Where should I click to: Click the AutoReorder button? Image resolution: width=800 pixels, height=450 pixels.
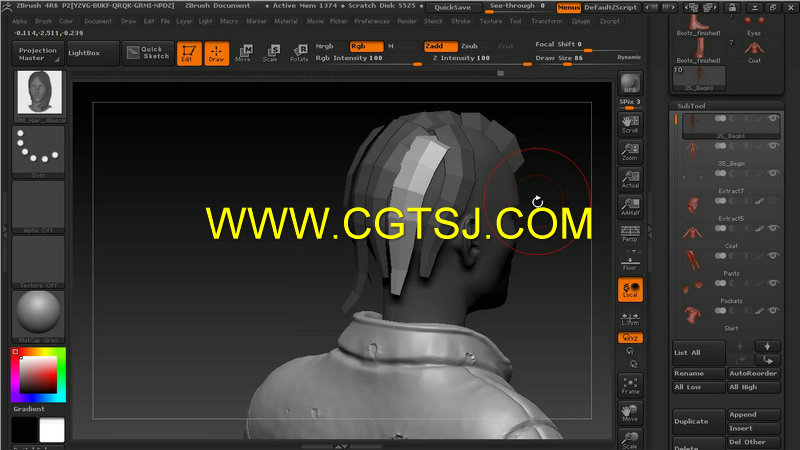(754, 373)
